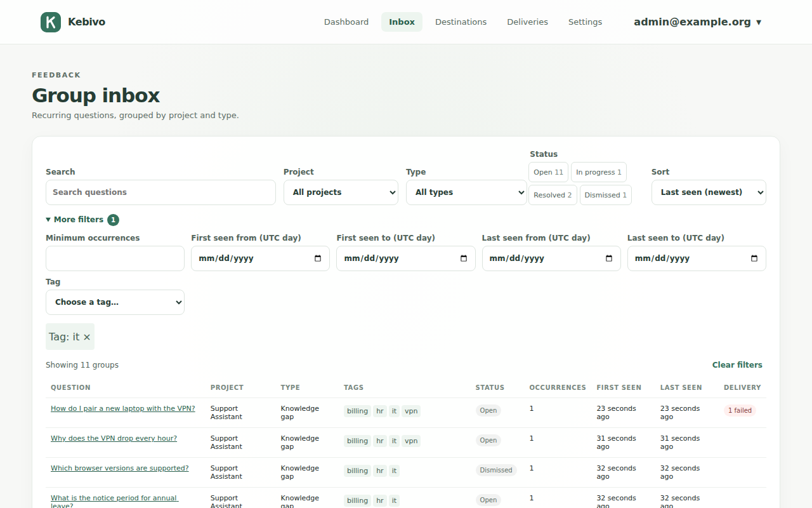Switch to the Destinations tab
The height and width of the screenshot is (508, 812).
tap(461, 22)
